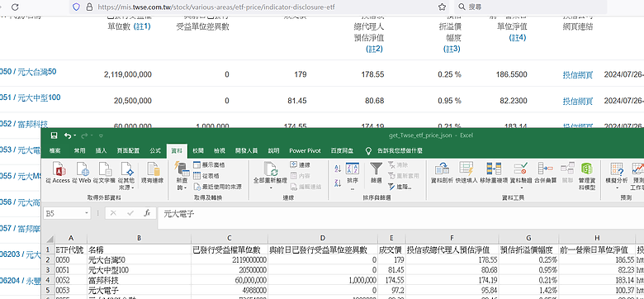Screen dimensions: 644x299
Task: Open the 資料驗證 icon
Action: [521, 169]
